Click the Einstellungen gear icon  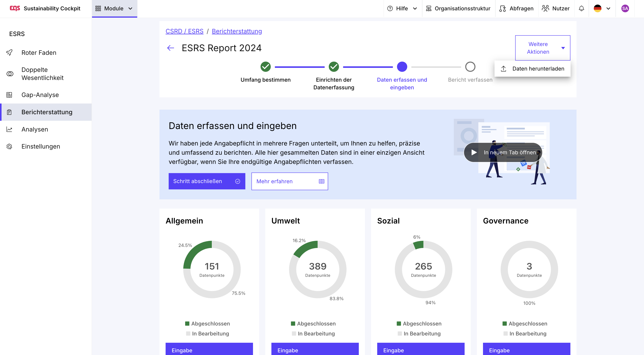point(9,146)
